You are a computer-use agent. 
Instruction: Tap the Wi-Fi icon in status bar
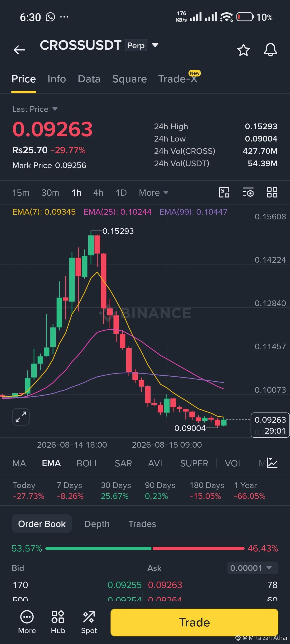(226, 17)
